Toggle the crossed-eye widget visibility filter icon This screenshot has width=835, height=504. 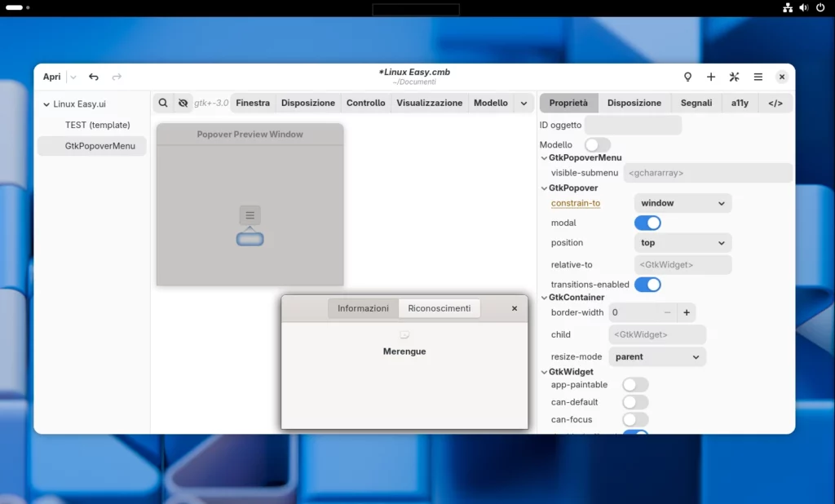pos(183,103)
